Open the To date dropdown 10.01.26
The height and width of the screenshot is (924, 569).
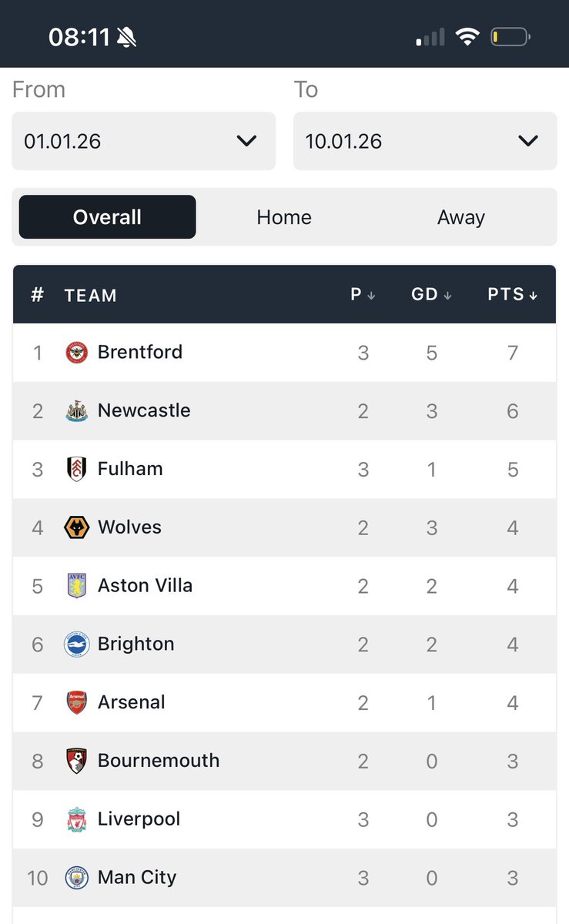pyautogui.click(x=425, y=141)
